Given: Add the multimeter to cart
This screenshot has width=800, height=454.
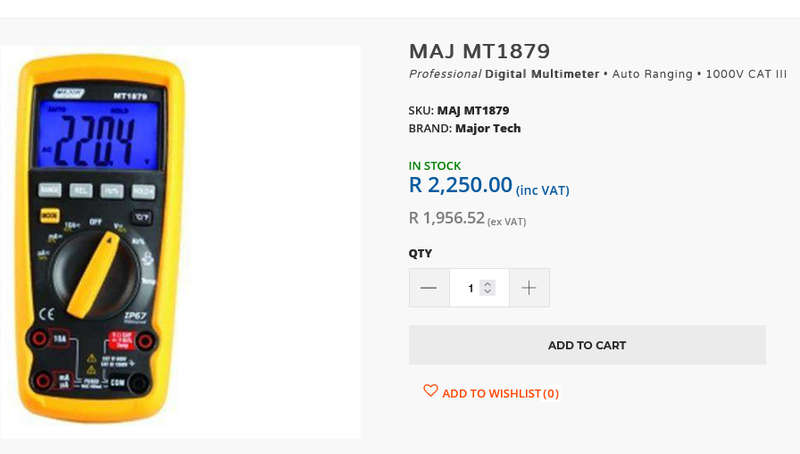Looking at the screenshot, I should [x=587, y=345].
